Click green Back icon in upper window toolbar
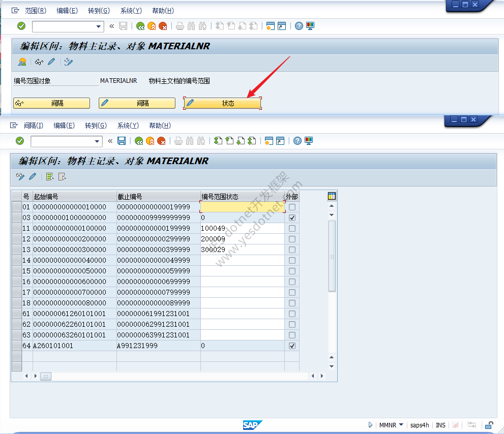504x434 pixels. click(140, 26)
